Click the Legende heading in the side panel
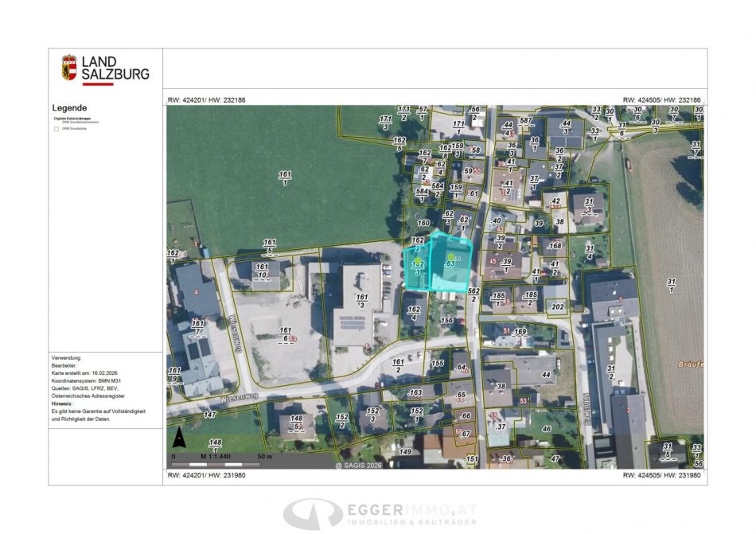Viewport: 756px width, 534px height. (x=69, y=107)
